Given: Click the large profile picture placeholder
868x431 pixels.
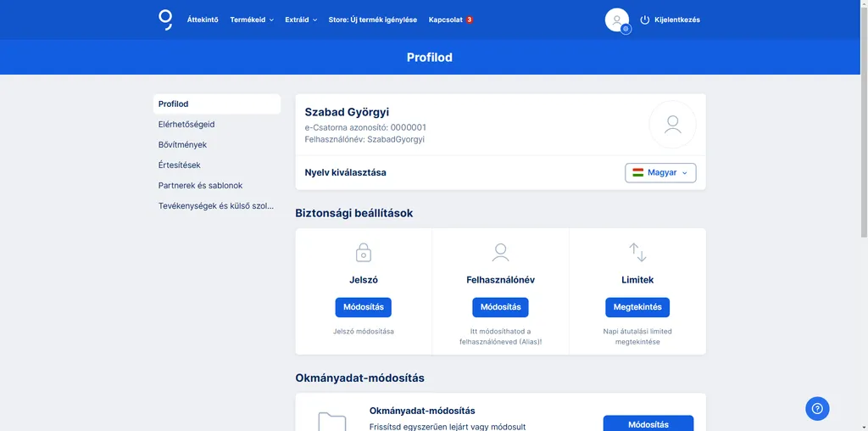Looking at the screenshot, I should (672, 125).
